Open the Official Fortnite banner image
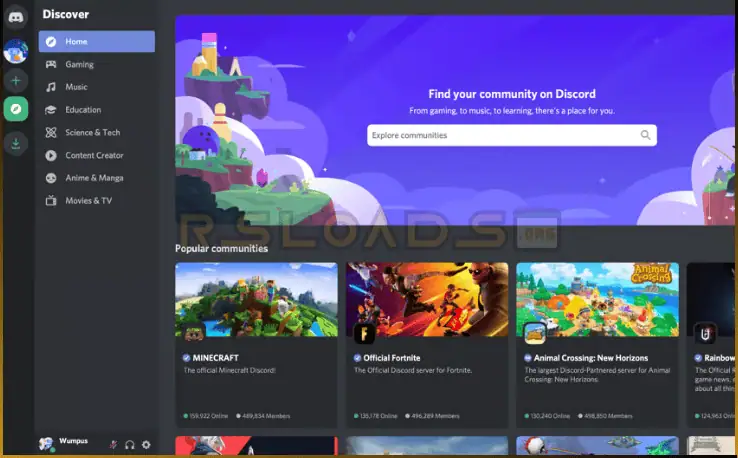Viewport: 738px width, 458px height. pyautogui.click(x=427, y=299)
